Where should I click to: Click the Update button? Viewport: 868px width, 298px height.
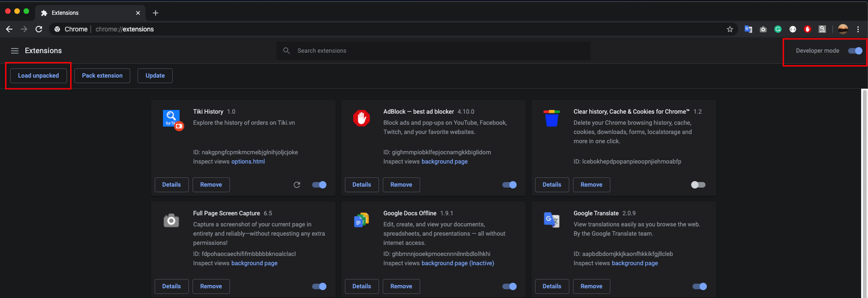click(x=155, y=76)
